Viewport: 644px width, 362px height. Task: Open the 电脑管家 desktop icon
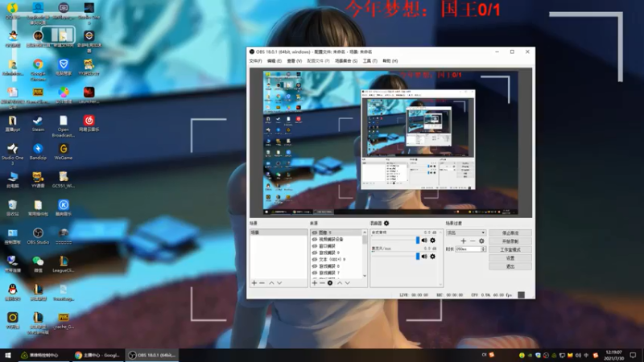64,68
